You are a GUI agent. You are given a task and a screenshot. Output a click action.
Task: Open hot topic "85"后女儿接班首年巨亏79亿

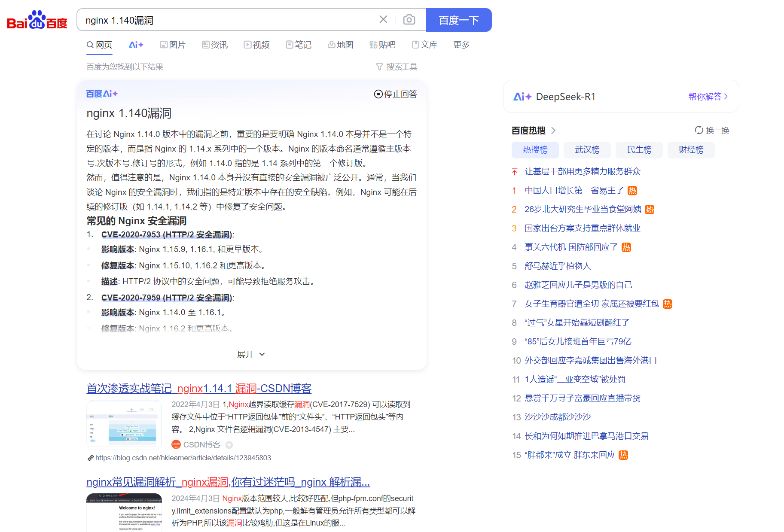pos(578,341)
